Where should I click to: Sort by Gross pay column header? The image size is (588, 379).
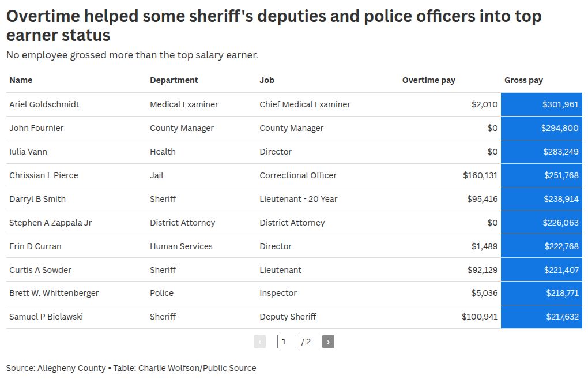[x=523, y=80]
